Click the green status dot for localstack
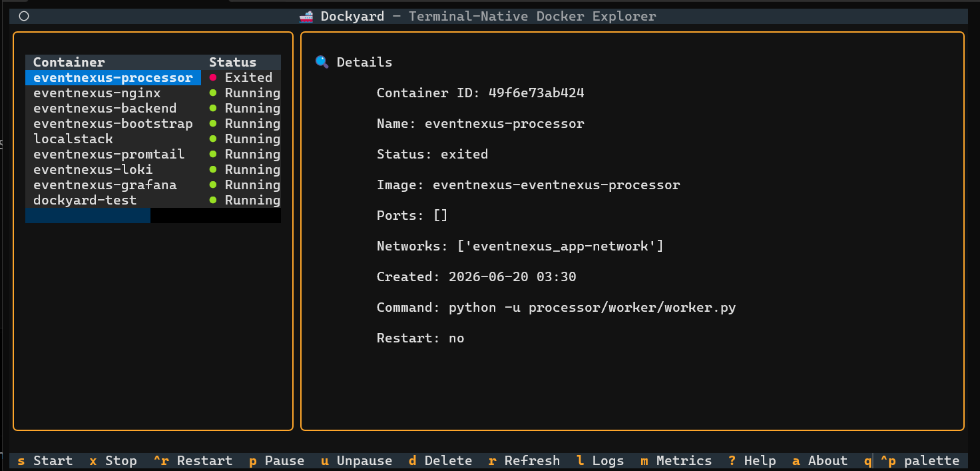This screenshot has height=471, width=980. 213,139
